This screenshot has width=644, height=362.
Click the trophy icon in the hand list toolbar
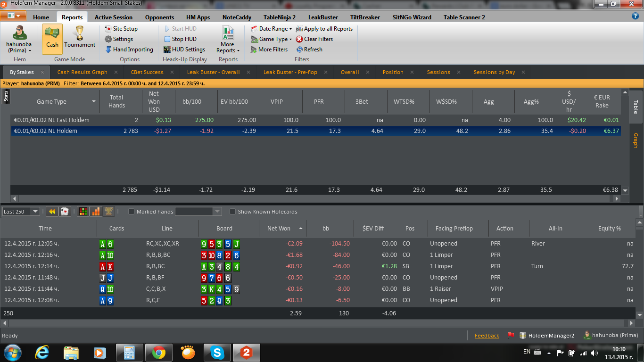tap(108, 212)
